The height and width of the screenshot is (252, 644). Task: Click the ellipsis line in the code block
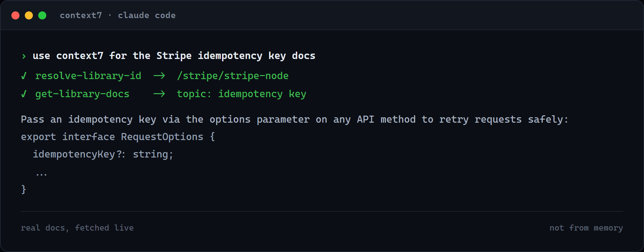point(41,174)
